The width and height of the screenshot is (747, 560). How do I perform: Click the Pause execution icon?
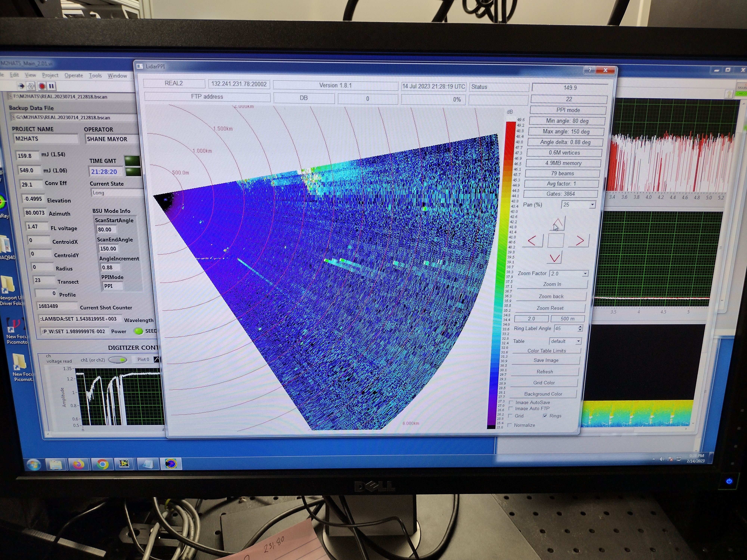click(51, 86)
